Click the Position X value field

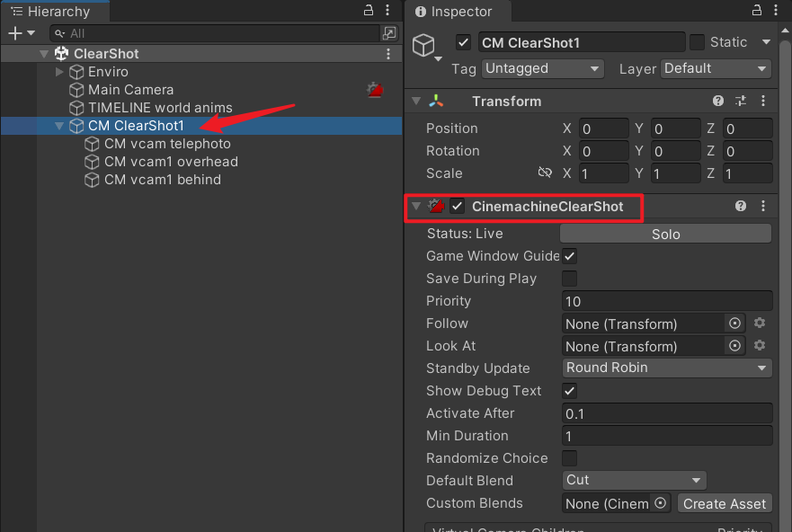click(603, 129)
